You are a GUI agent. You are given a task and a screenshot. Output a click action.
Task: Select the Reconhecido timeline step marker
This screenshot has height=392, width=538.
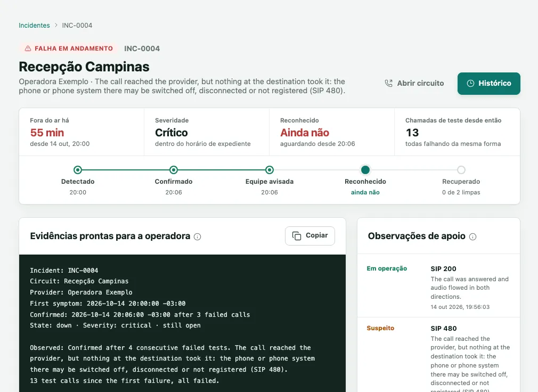pos(365,170)
